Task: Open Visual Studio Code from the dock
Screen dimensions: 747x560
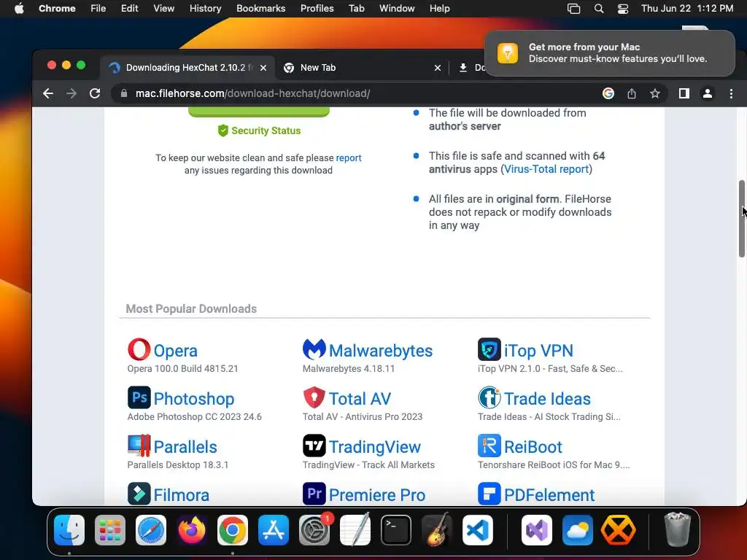Action: 478,530
